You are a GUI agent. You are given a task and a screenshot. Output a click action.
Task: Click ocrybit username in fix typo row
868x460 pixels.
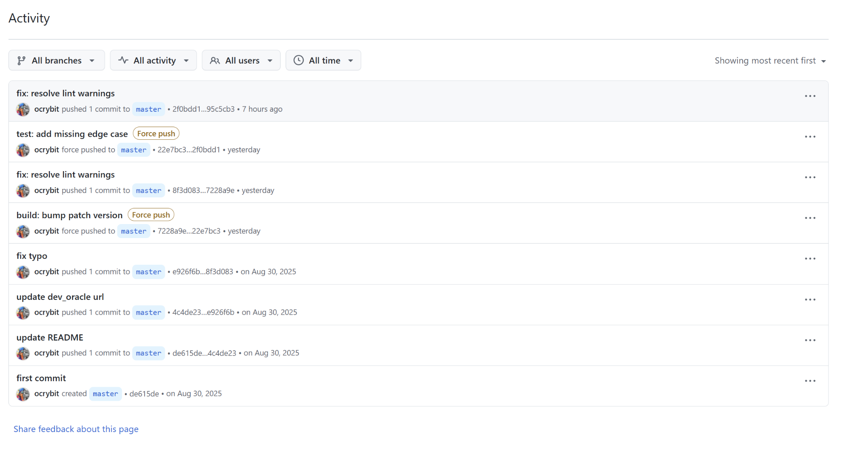(47, 272)
